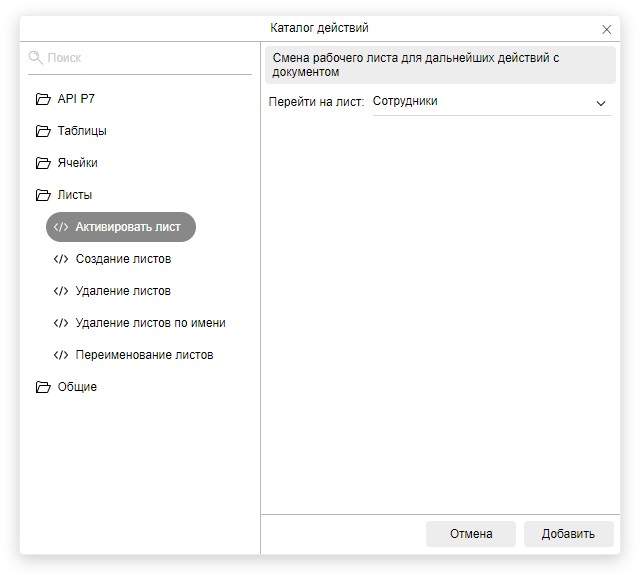This screenshot has width=640, height=578.
Task: Click the folder icon beside Общие
Action: pyautogui.click(x=43, y=387)
